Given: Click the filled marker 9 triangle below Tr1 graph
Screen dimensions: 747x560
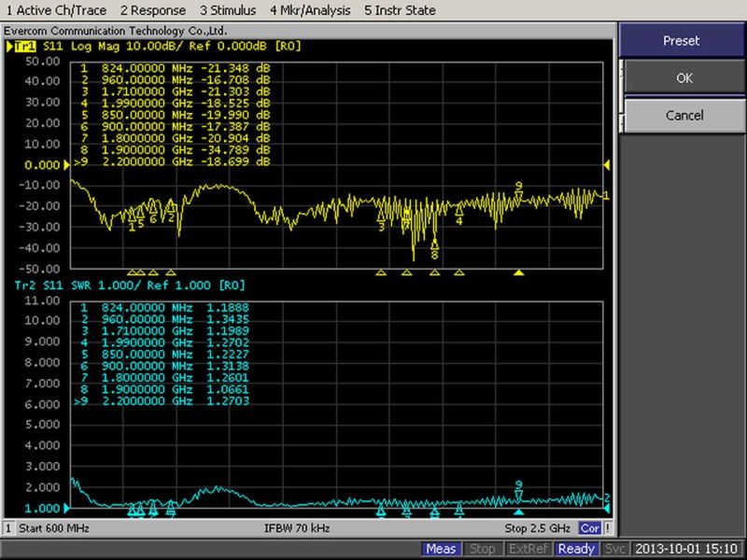Looking at the screenshot, I should pos(519,273).
